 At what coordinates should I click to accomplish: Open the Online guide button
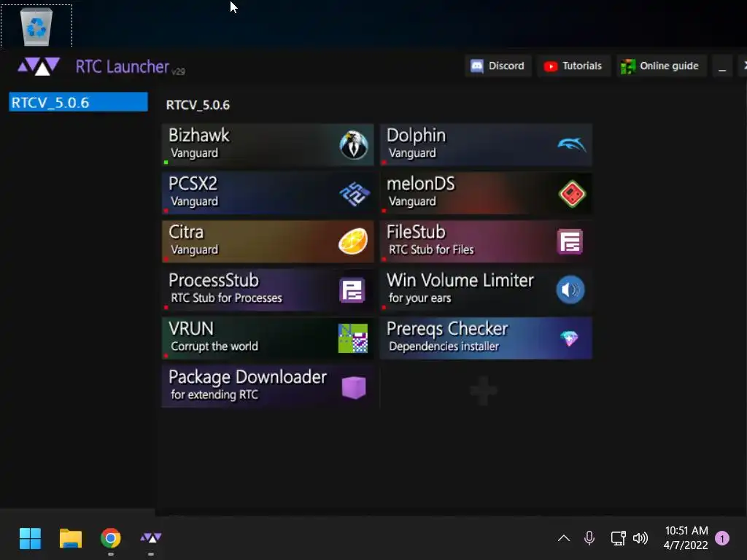click(660, 66)
